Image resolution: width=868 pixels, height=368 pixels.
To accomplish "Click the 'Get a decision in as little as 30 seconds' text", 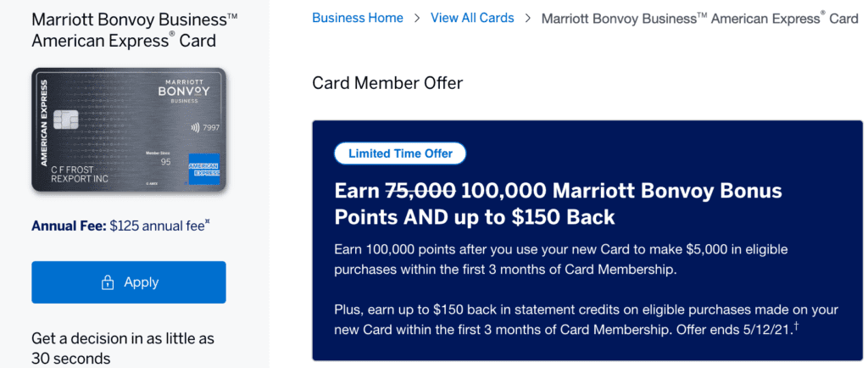I will pyautogui.click(x=123, y=348).
